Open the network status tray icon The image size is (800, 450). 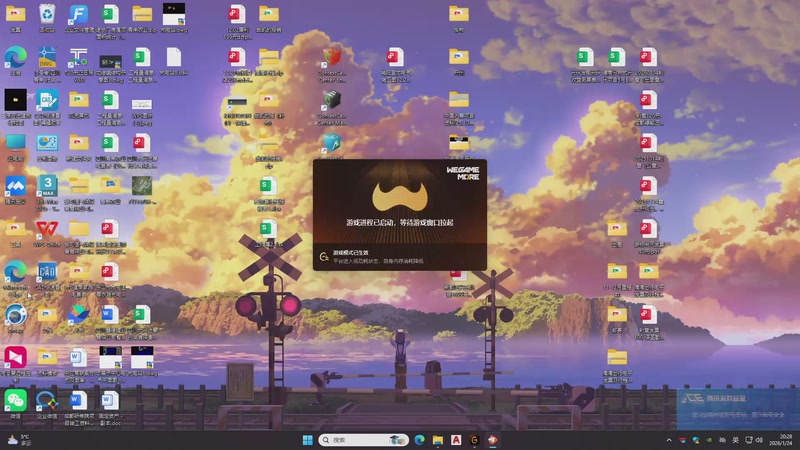pos(748,440)
